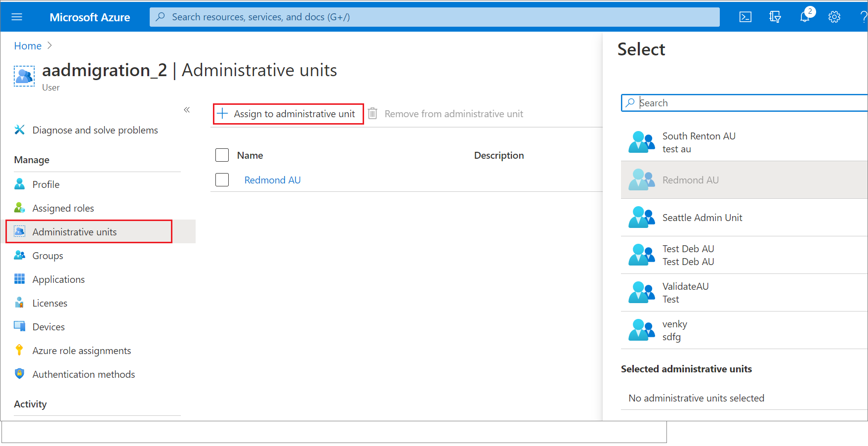Open Cloud Shell from the top bar
This screenshot has height=446, width=868.
click(745, 17)
